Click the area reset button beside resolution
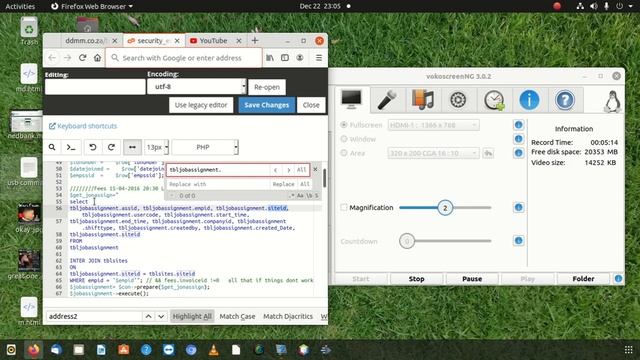This screenshot has height=360, width=640. coord(488,153)
